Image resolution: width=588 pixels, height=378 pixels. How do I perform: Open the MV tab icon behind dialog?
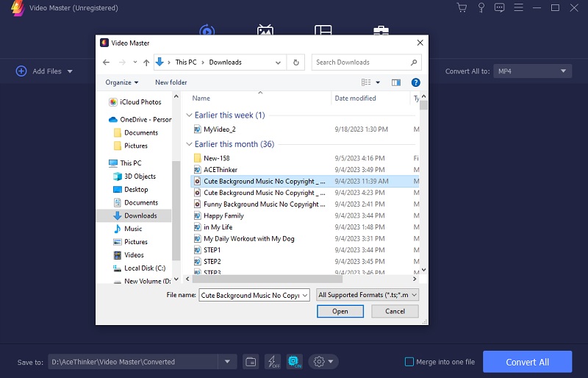pyautogui.click(x=265, y=29)
